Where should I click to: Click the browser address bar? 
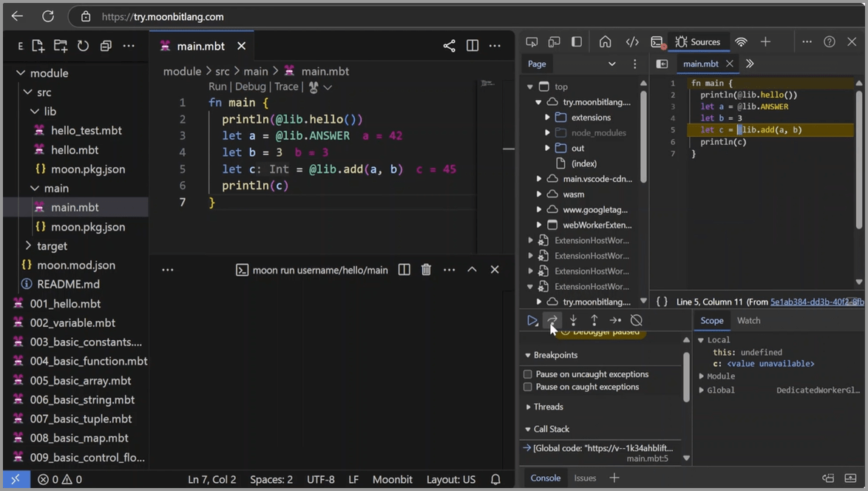[465, 16]
